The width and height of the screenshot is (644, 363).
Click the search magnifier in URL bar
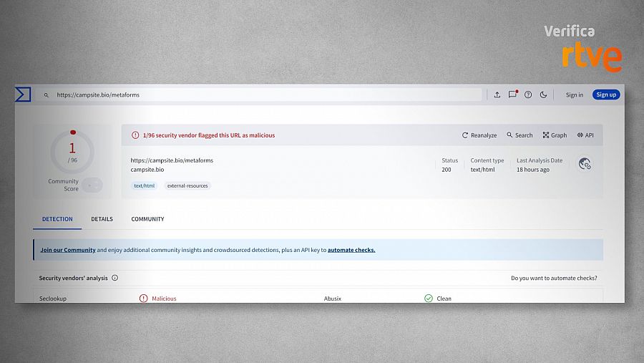click(47, 95)
